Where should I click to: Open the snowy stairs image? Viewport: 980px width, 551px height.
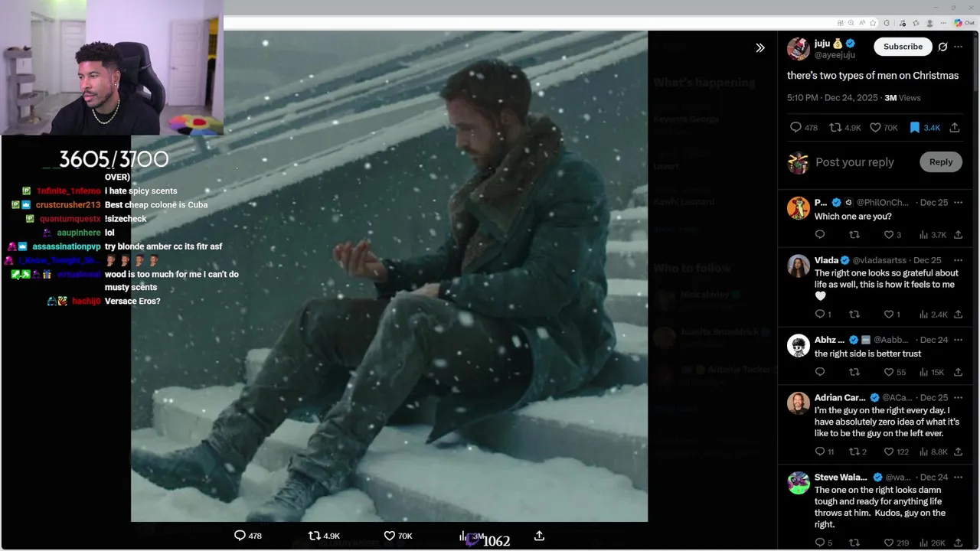(389, 276)
